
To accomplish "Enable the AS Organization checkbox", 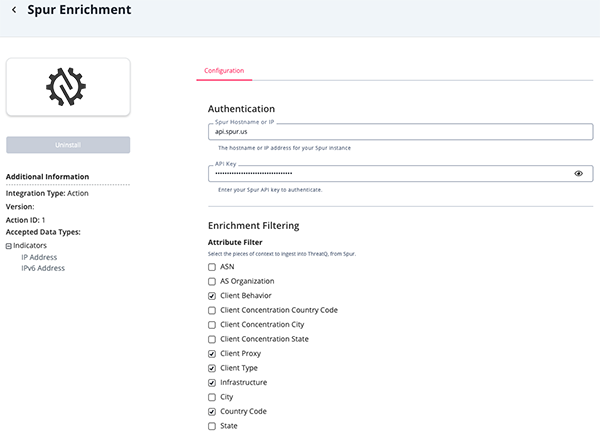I will [212, 282].
